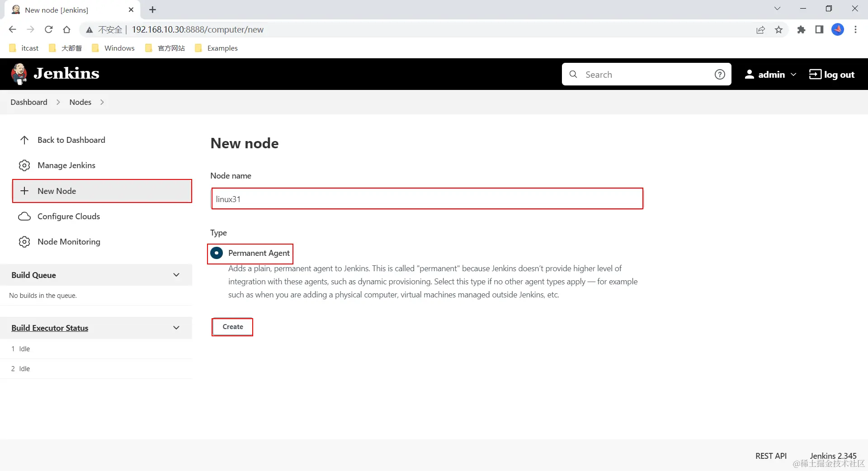This screenshot has height=471, width=868.
Task: Open the Chrome profile avatar
Action: (838, 29)
